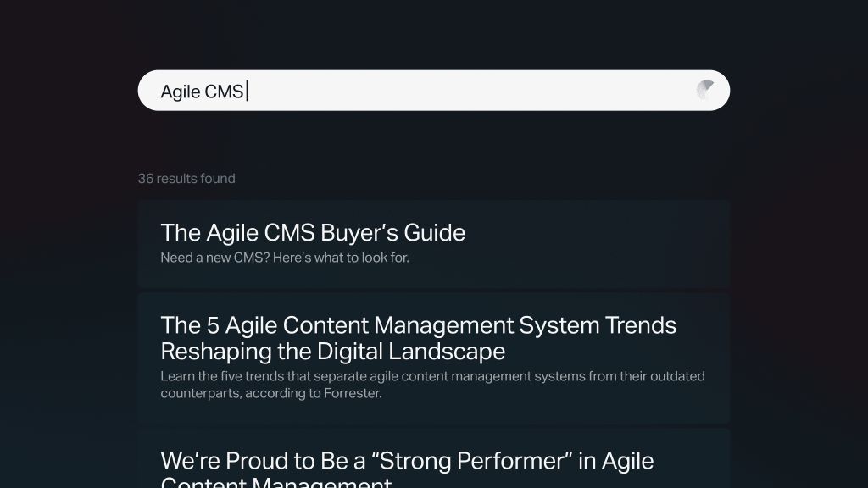Open The Agile CMS Buyer's Guide result

pos(313,233)
